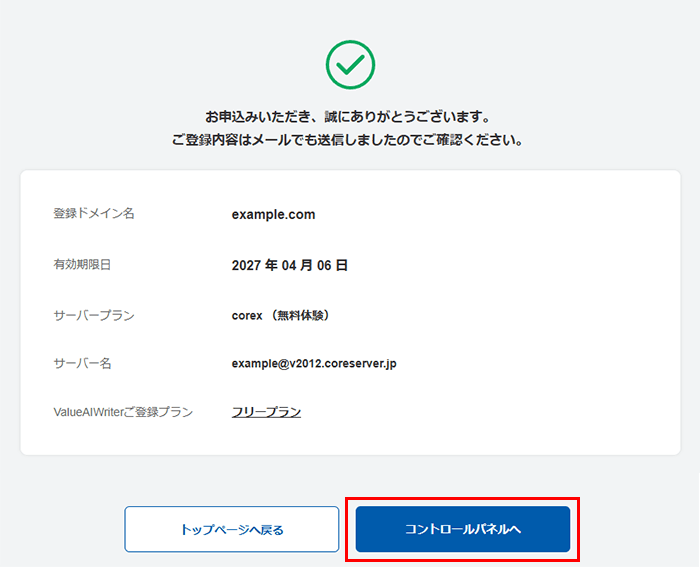Select the example@v2012.coreserver.jp server name
Screen dimensions: 700x568
coord(314,363)
